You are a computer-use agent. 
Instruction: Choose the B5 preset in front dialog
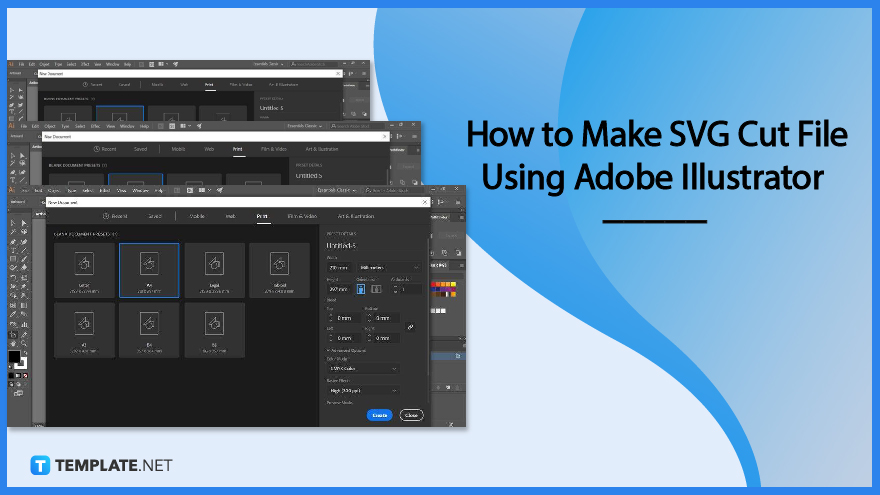[214, 331]
